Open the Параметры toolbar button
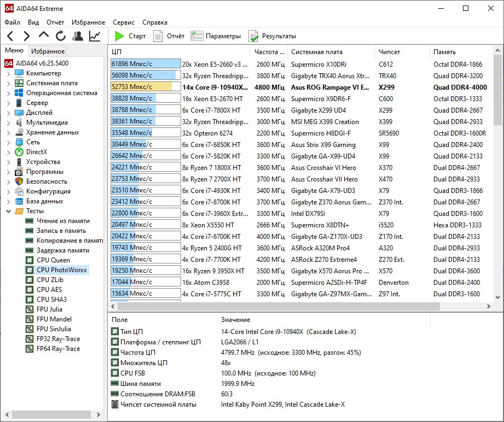Viewport: 504px width, 422px height. (x=216, y=36)
